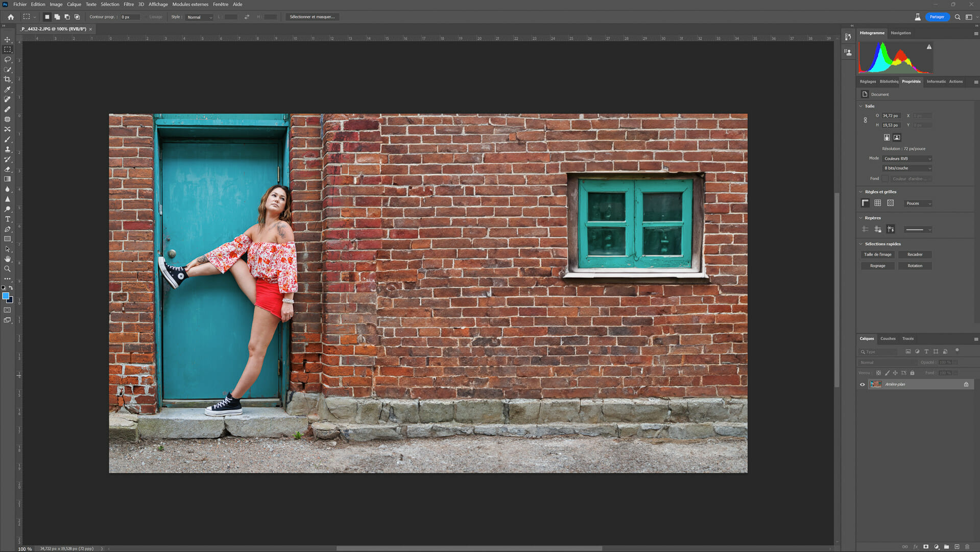Collapse the Sélections rapides section
980x552 pixels.
[x=861, y=244]
